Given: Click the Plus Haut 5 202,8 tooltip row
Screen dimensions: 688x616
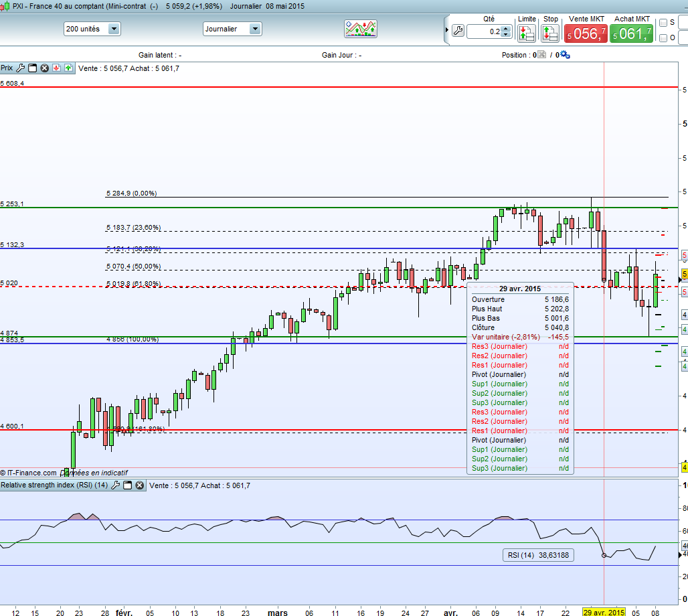Looking at the screenshot, I should coord(520,309).
